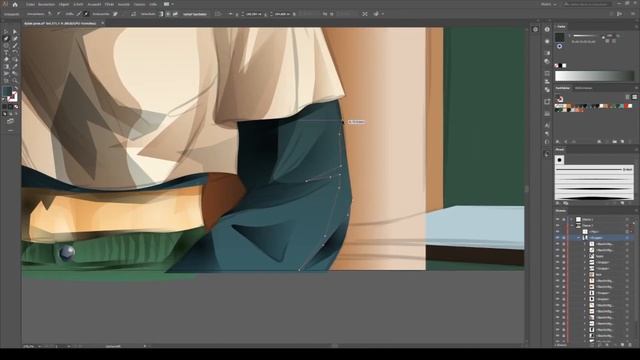
Task: Open the Bearbeiten menu
Action: pyautogui.click(x=46, y=4)
